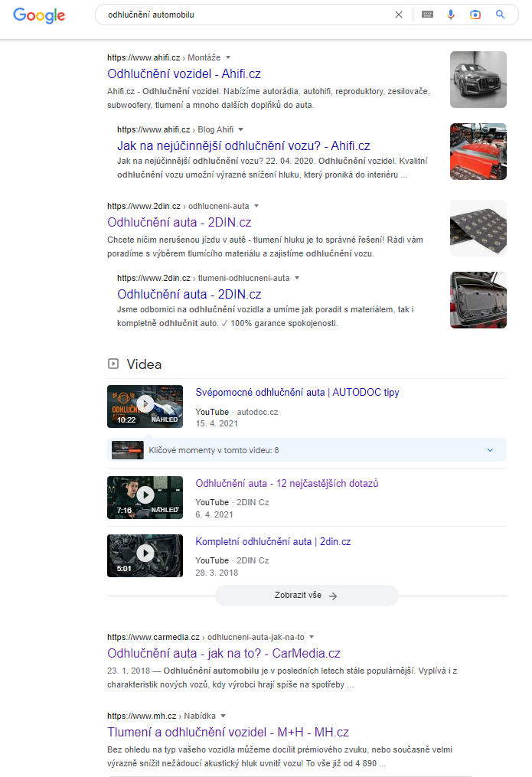Expand options arrow next to Blog Ahifi

(x=240, y=129)
